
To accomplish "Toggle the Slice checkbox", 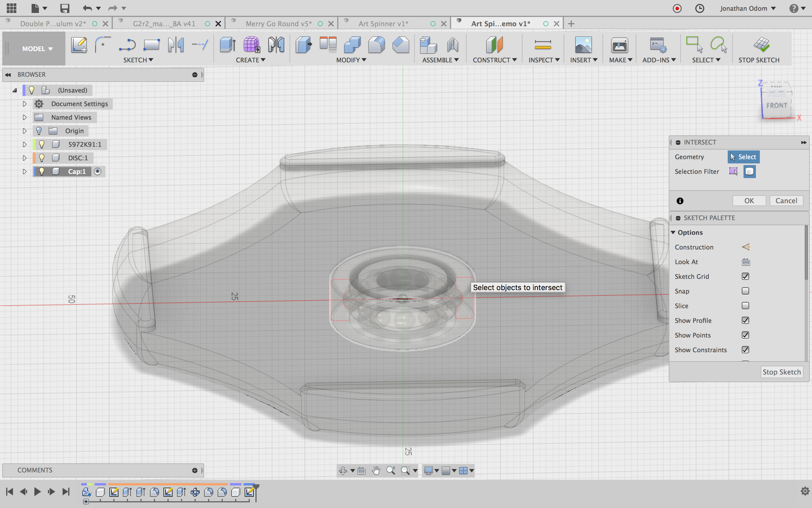I will tap(745, 306).
